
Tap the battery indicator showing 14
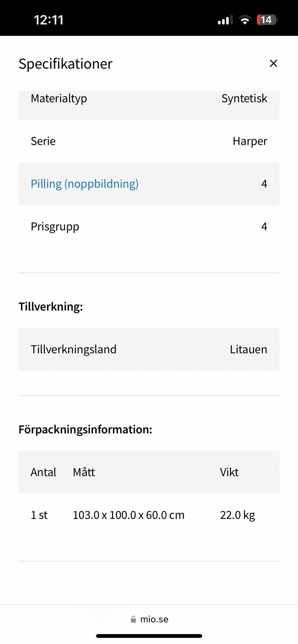(267, 20)
